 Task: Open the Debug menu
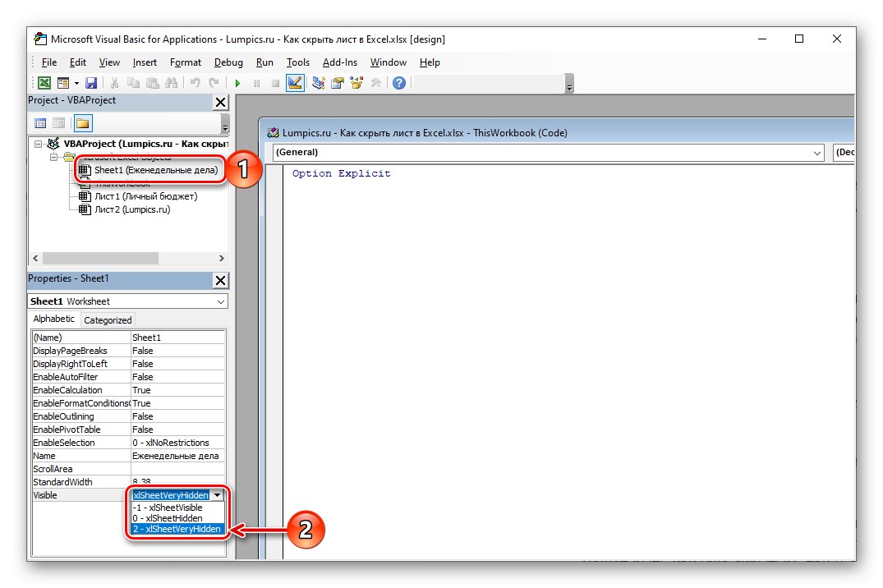coord(228,62)
